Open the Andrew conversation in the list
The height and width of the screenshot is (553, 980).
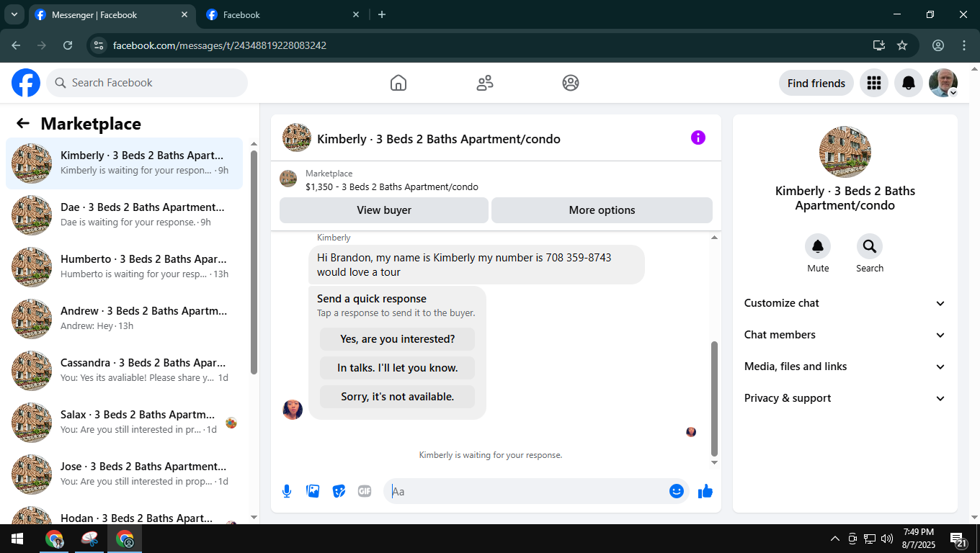coord(125,319)
